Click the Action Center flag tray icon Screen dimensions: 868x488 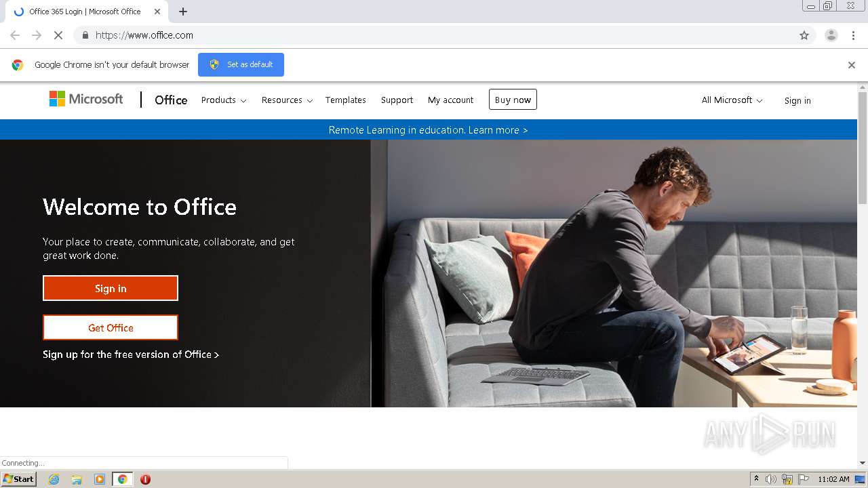click(804, 479)
